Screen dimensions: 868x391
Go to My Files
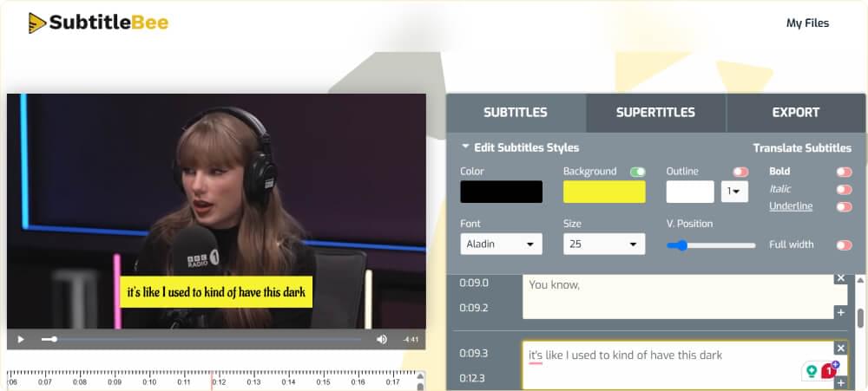807,23
